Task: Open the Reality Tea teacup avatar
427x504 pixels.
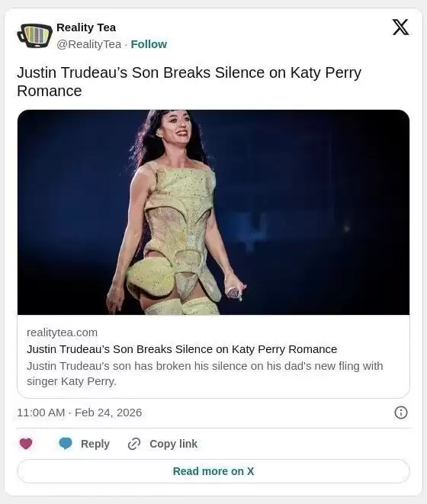Action: (35, 35)
